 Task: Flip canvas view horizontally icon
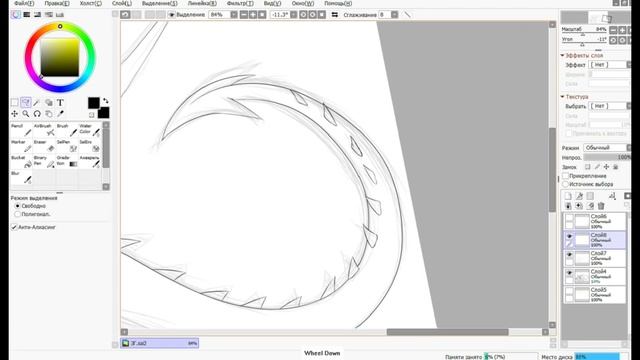(x=335, y=15)
